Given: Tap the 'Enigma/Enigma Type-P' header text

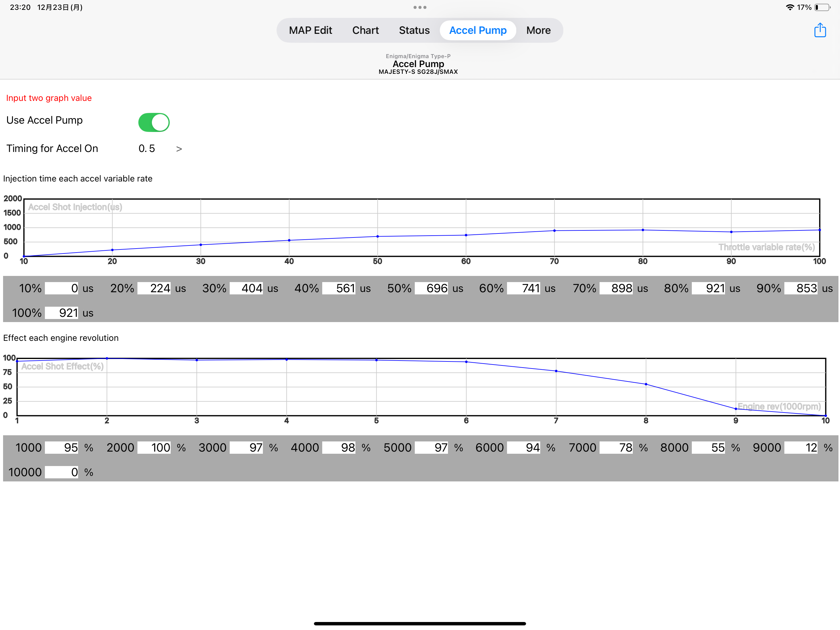Looking at the screenshot, I should pos(418,56).
